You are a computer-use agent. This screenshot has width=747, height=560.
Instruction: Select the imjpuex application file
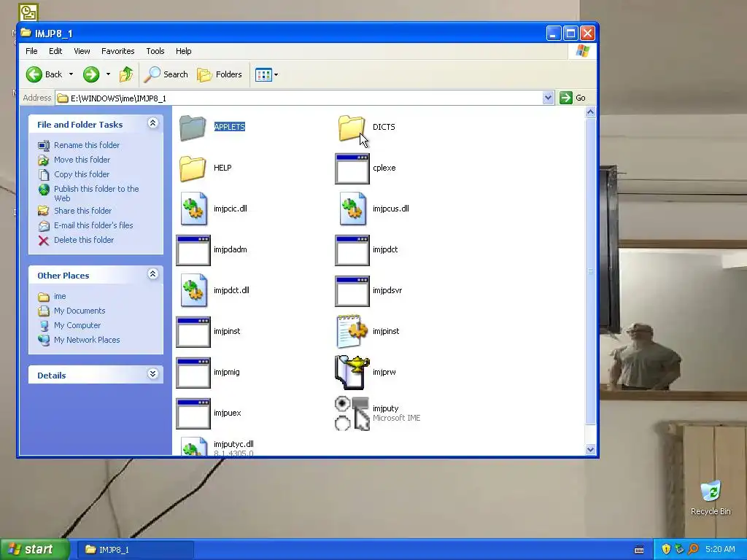click(x=209, y=413)
